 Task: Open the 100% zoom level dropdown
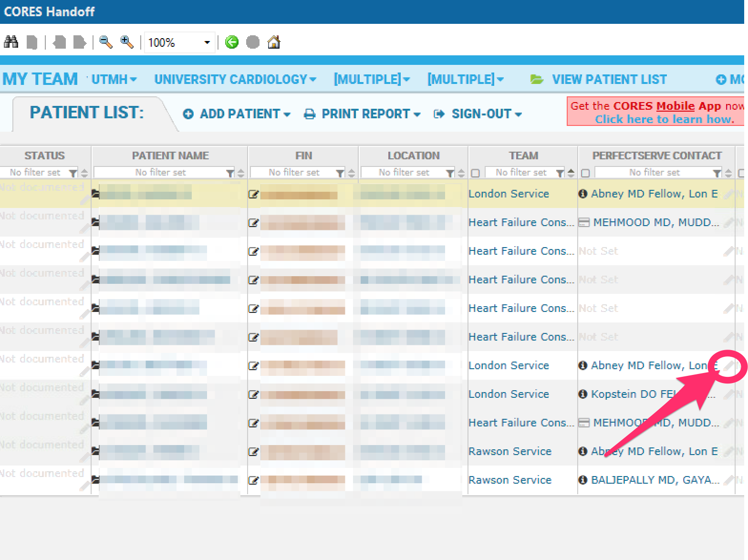coord(207,42)
